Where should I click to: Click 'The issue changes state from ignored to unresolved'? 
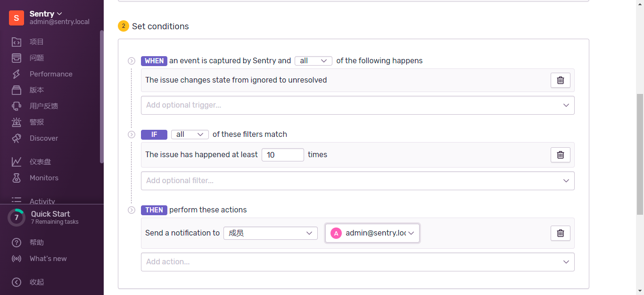click(236, 80)
